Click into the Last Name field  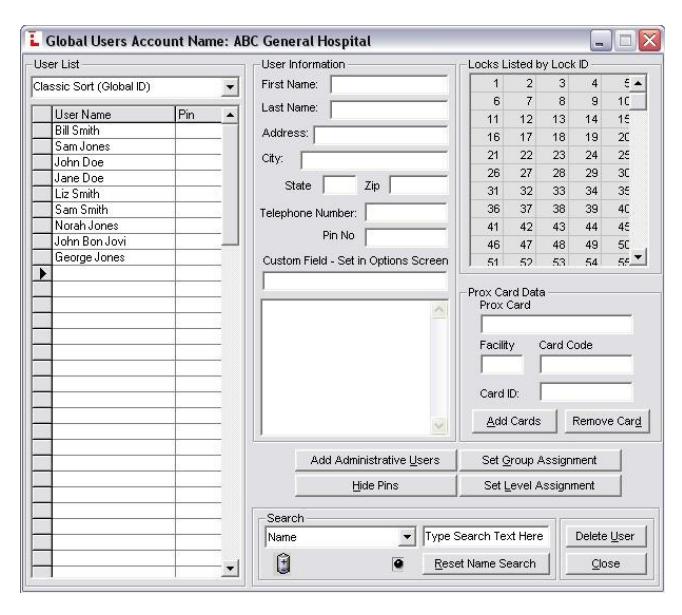389,110
